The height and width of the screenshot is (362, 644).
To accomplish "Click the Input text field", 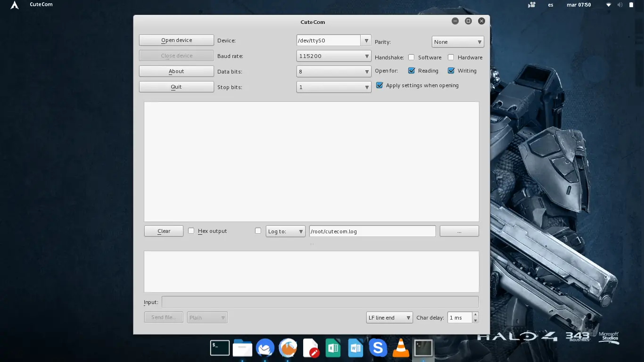I will [320, 302].
